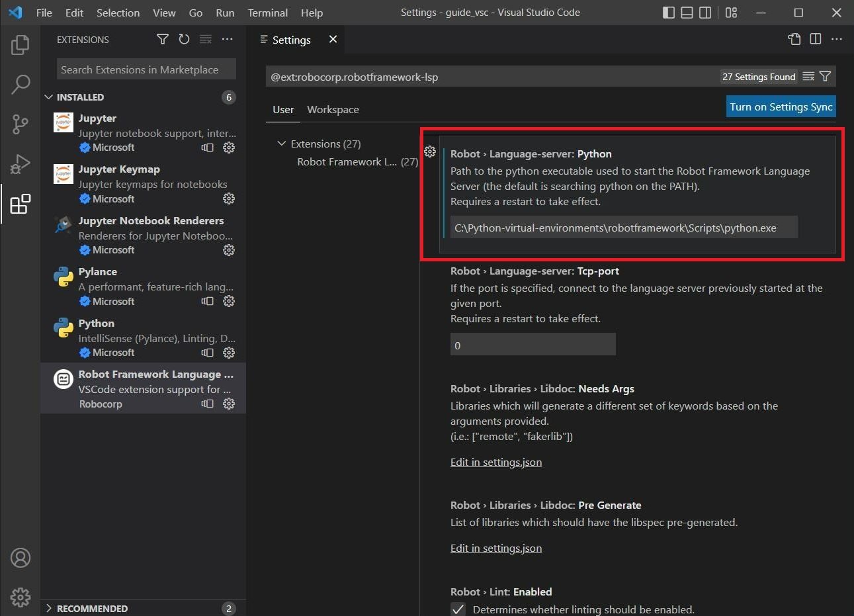The image size is (854, 616).
Task: Edit the Language-server Python path field
Action: pos(624,228)
